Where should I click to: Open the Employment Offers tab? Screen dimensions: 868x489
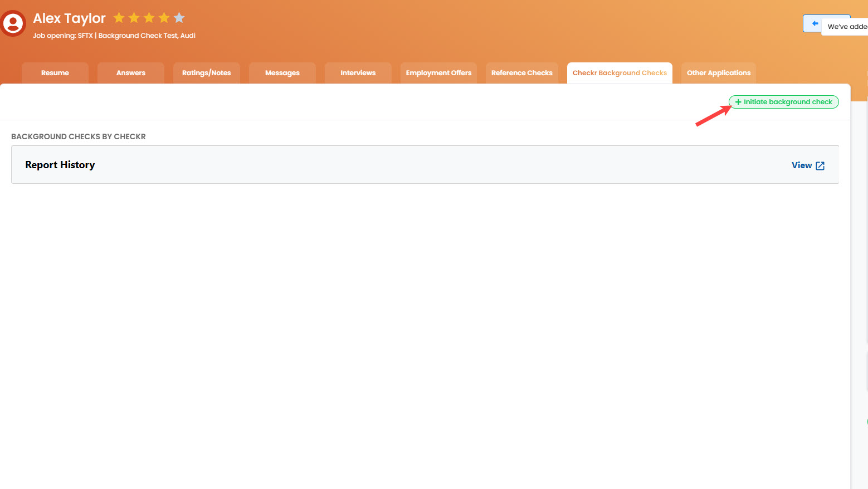(x=438, y=73)
